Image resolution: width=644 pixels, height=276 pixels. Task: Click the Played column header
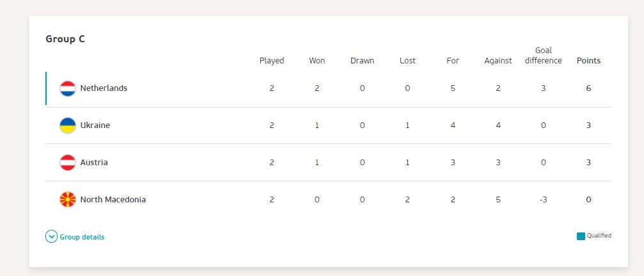coord(272,61)
